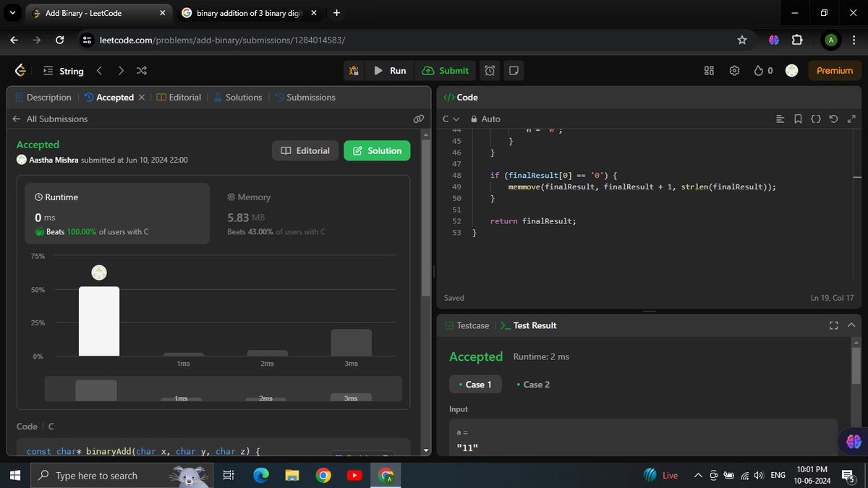Bookmark the code snippet

pos(797,119)
